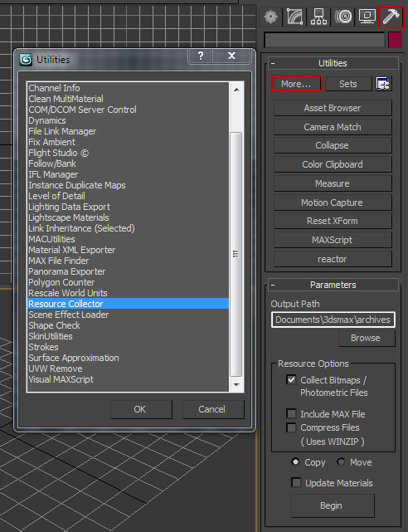Click the Output Path text field
The image size is (408, 532).
(333, 320)
